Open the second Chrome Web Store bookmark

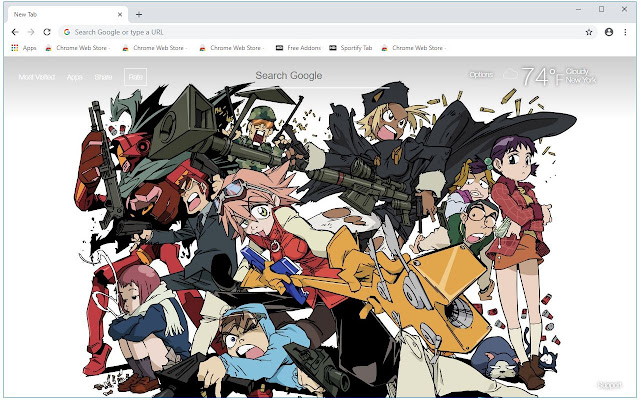(x=155, y=48)
